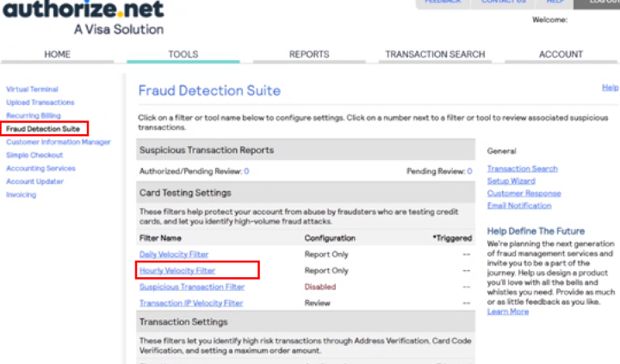
Task: Open the Email Notification link
Action: pos(520,206)
